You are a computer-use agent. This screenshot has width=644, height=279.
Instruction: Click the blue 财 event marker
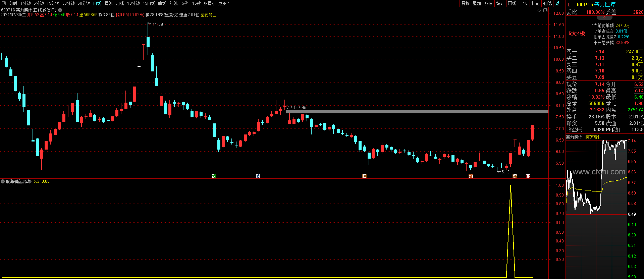(258, 176)
